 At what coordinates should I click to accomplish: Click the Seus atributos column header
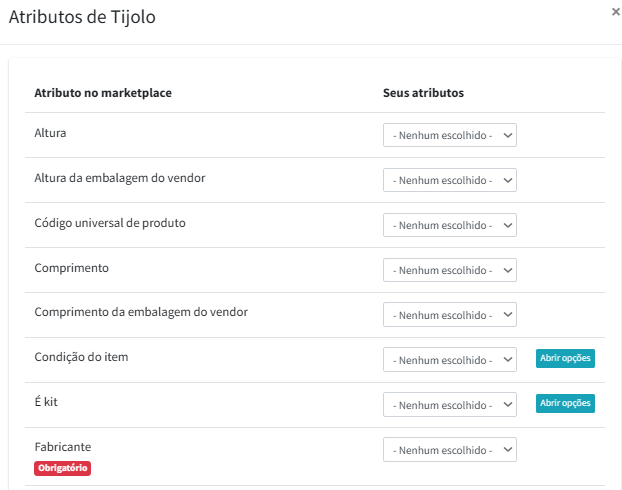tap(423, 93)
